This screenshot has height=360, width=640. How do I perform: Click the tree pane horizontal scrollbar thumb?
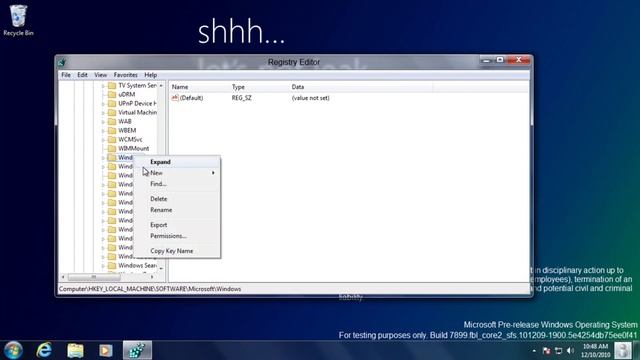click(x=94, y=277)
